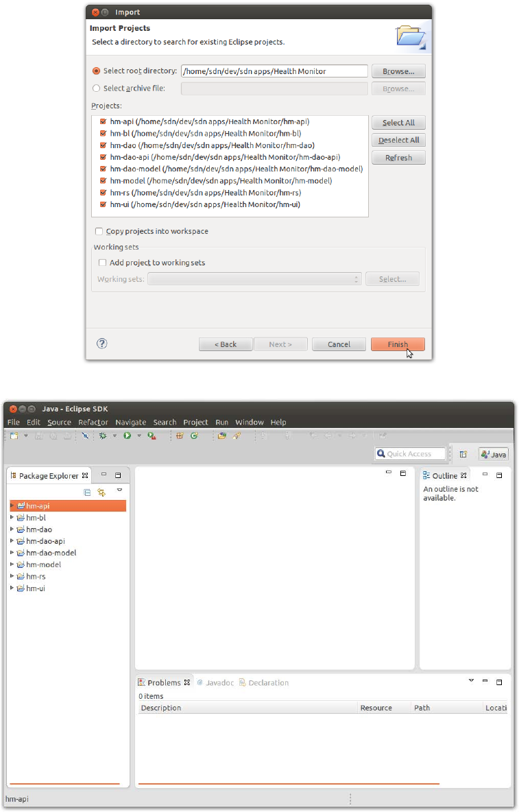Click the Debug bug icon in toolbar
Image resolution: width=519 pixels, height=812 pixels.
[103, 436]
